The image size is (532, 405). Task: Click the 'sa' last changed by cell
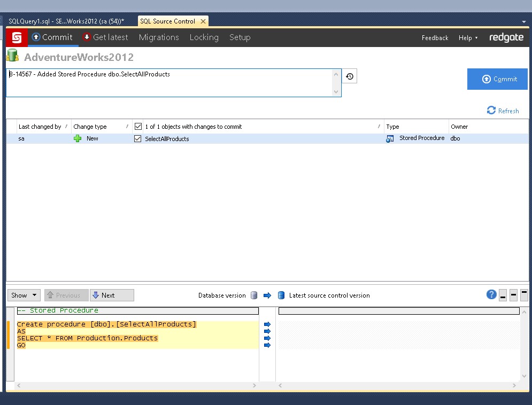(21, 138)
